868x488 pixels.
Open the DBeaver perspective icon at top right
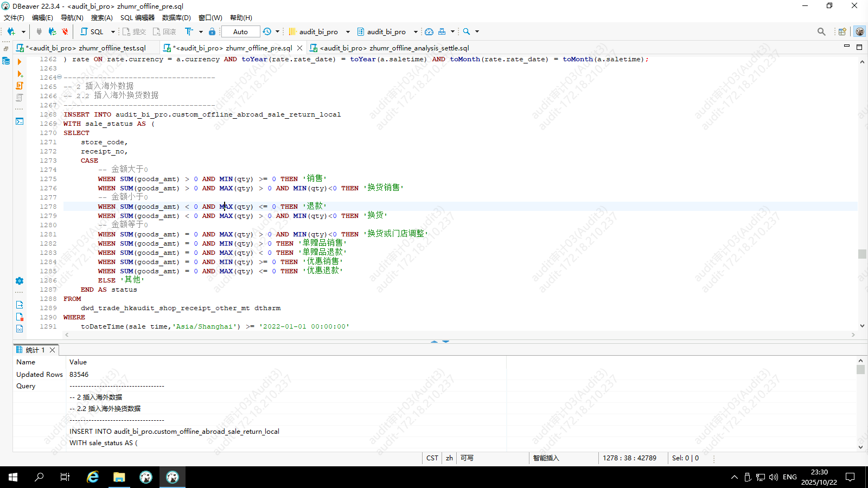point(859,31)
